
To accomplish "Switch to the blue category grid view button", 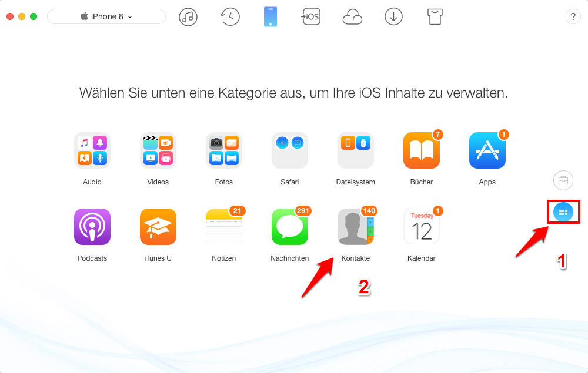I will pyautogui.click(x=563, y=212).
